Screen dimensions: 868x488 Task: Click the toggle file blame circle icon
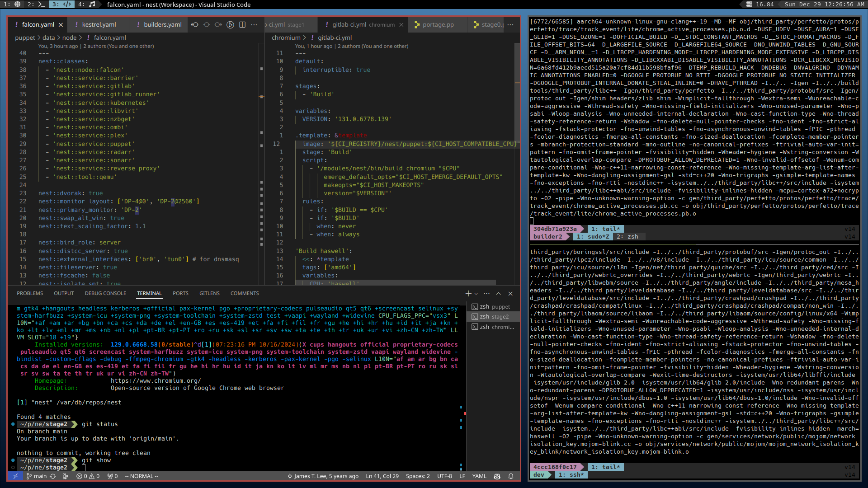207,25
